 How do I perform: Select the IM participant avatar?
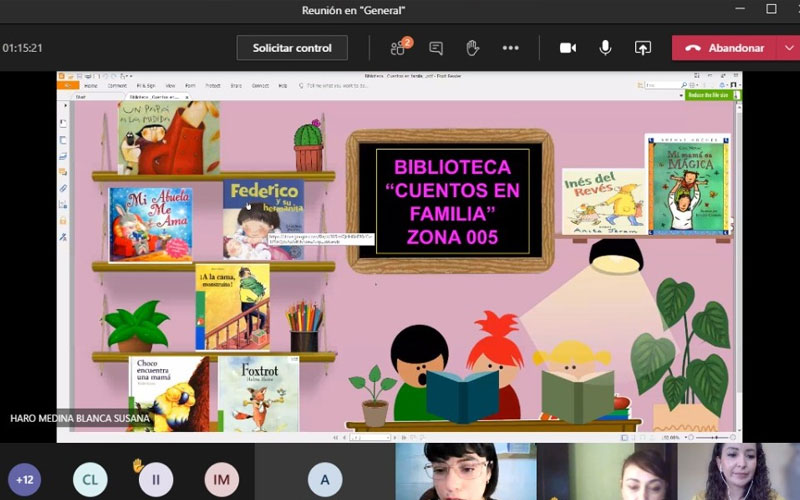click(x=221, y=480)
